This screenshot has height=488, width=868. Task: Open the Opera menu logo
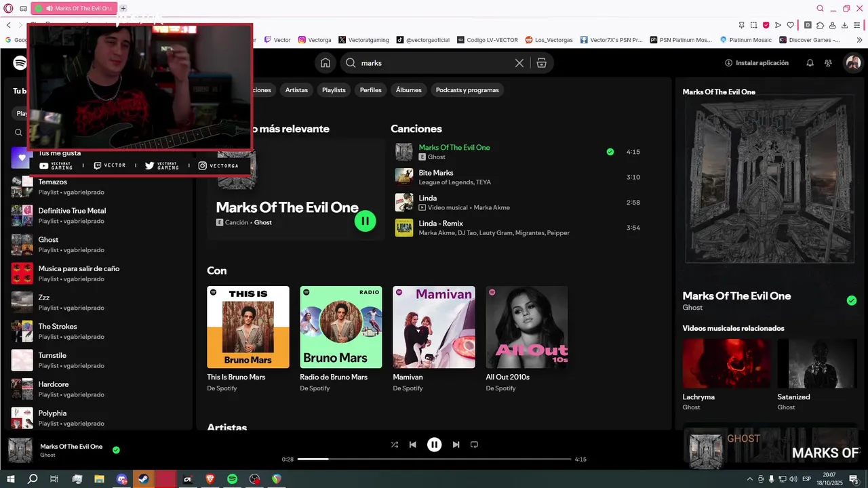8,9
